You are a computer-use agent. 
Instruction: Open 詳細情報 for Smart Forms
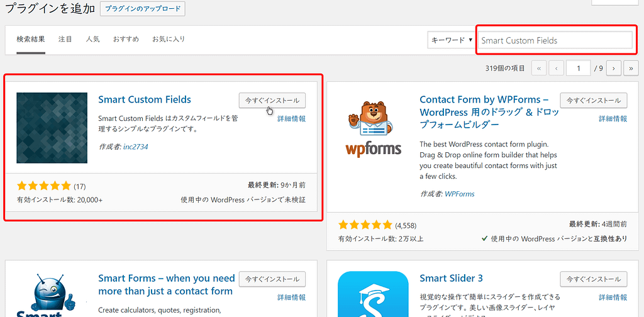point(292,298)
